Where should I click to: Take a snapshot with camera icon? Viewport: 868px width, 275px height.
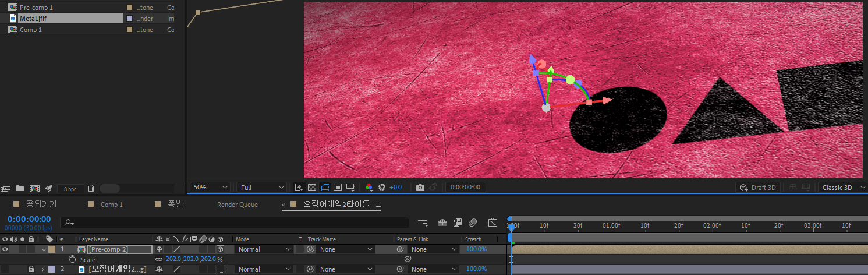(x=420, y=187)
